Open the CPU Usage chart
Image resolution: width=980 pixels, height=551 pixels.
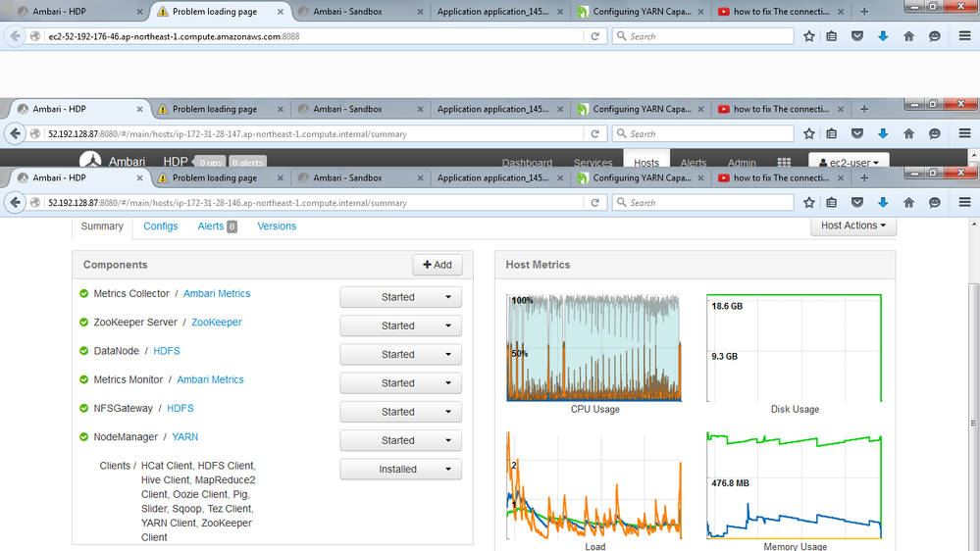594,348
